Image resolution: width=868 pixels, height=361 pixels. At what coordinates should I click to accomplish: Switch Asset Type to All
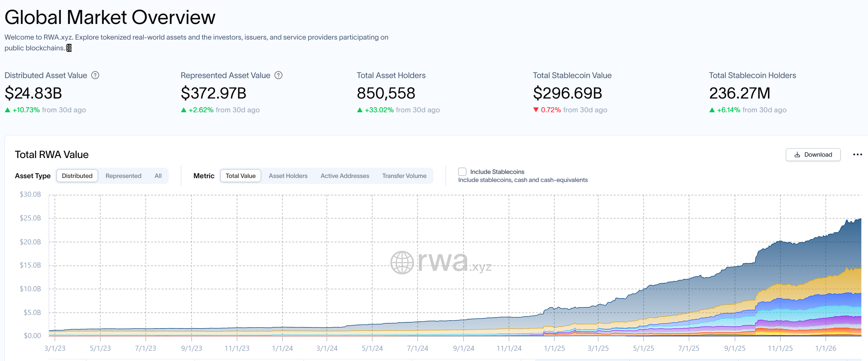158,176
